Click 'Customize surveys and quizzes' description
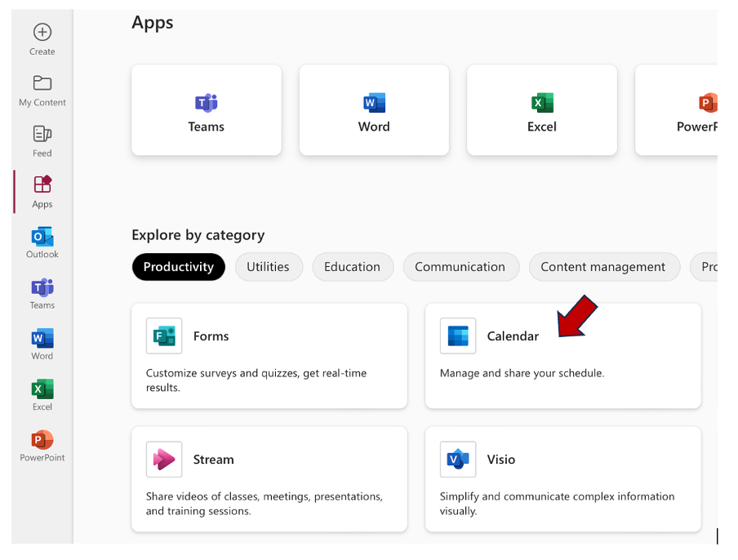The height and width of the screenshot is (560, 738). (256, 380)
